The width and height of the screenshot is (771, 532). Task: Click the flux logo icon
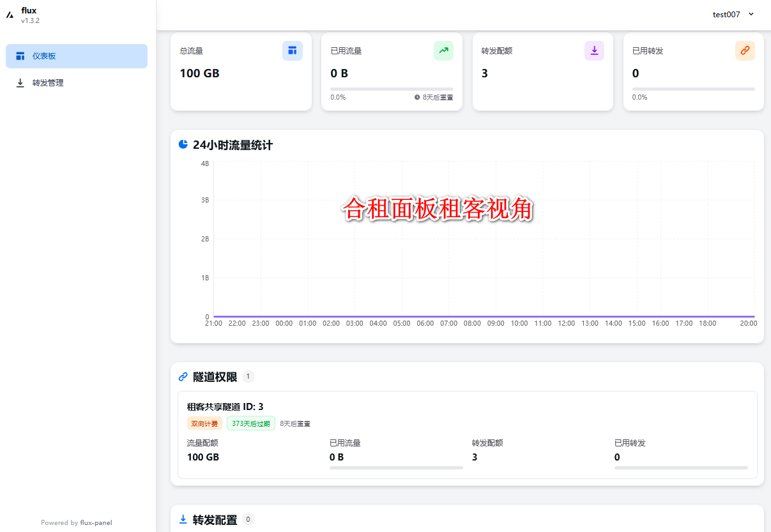(x=10, y=15)
